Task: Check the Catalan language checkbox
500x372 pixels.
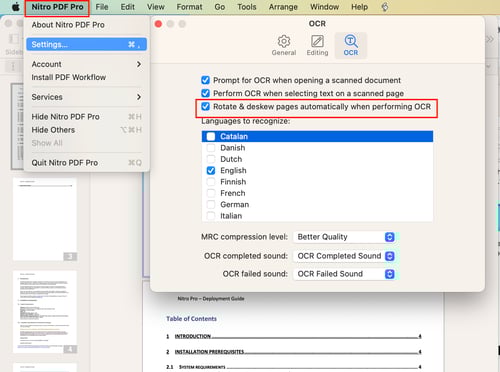Action: (x=211, y=137)
